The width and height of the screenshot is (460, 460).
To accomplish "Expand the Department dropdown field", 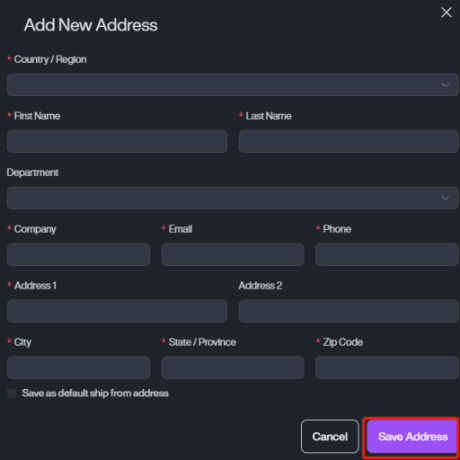I will click(x=233, y=198).
